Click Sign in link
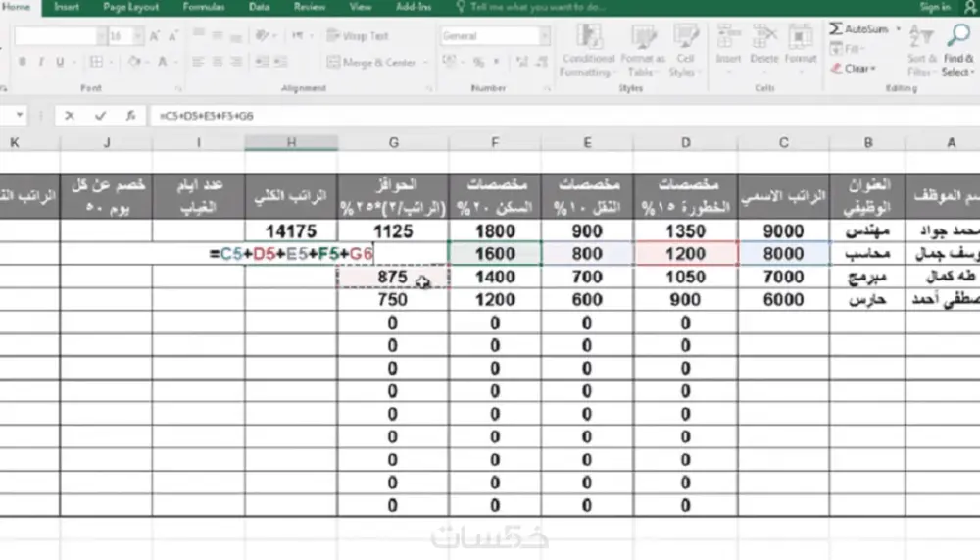The height and width of the screenshot is (560, 980). [935, 7]
